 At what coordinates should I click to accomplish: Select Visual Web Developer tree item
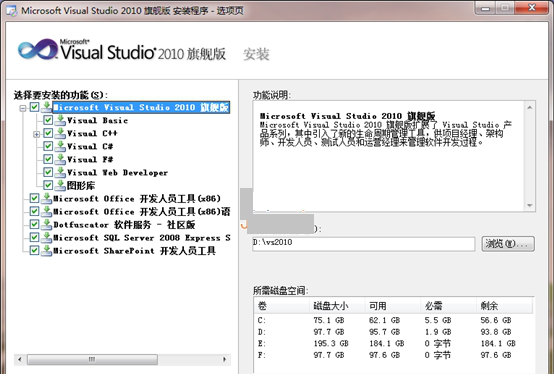point(117,173)
